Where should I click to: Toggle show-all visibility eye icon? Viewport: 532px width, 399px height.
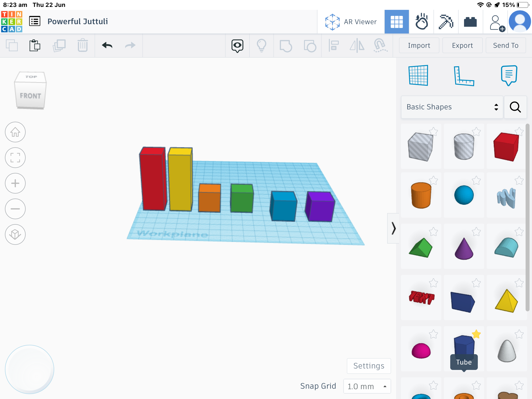point(237,46)
